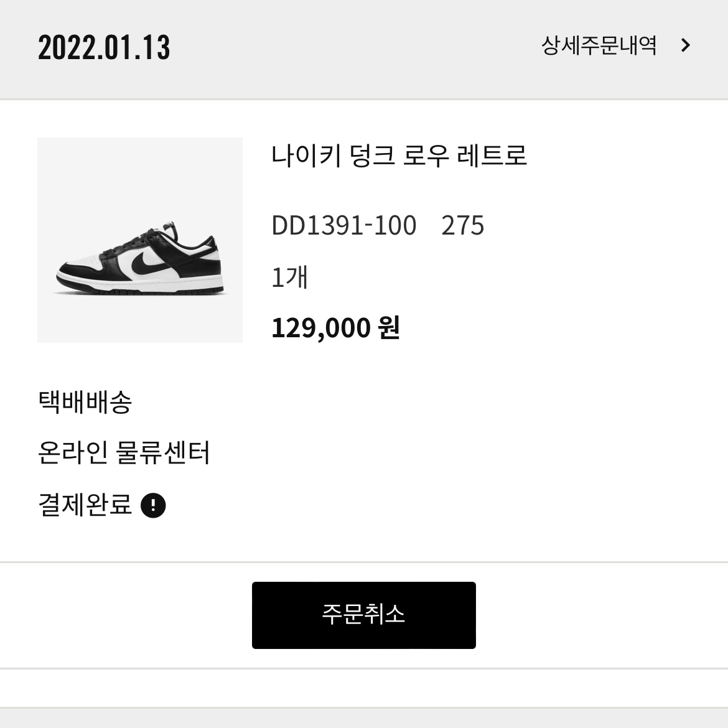Click the product code DD1391-100

pos(344,225)
